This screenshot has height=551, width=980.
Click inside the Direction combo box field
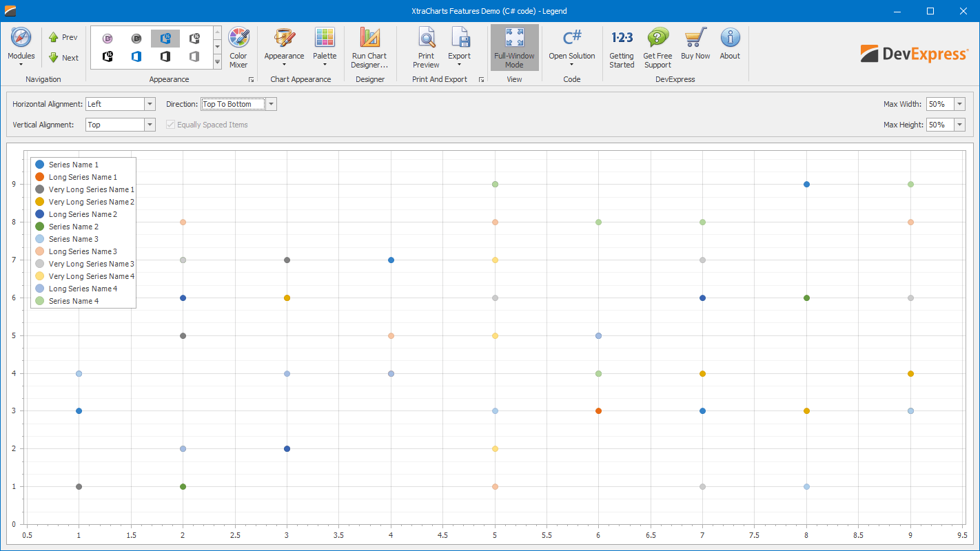233,104
